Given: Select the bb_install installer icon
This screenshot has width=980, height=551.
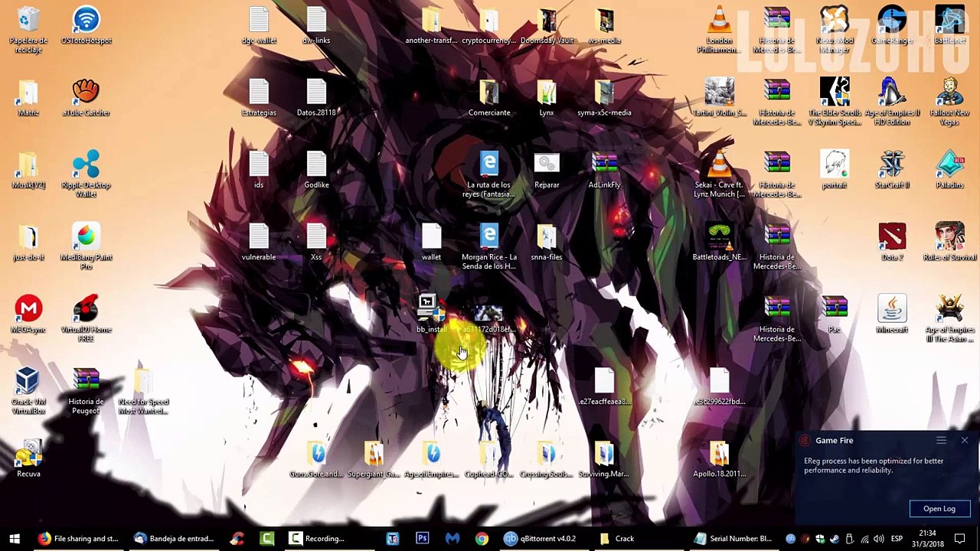Looking at the screenshot, I should [x=431, y=315].
